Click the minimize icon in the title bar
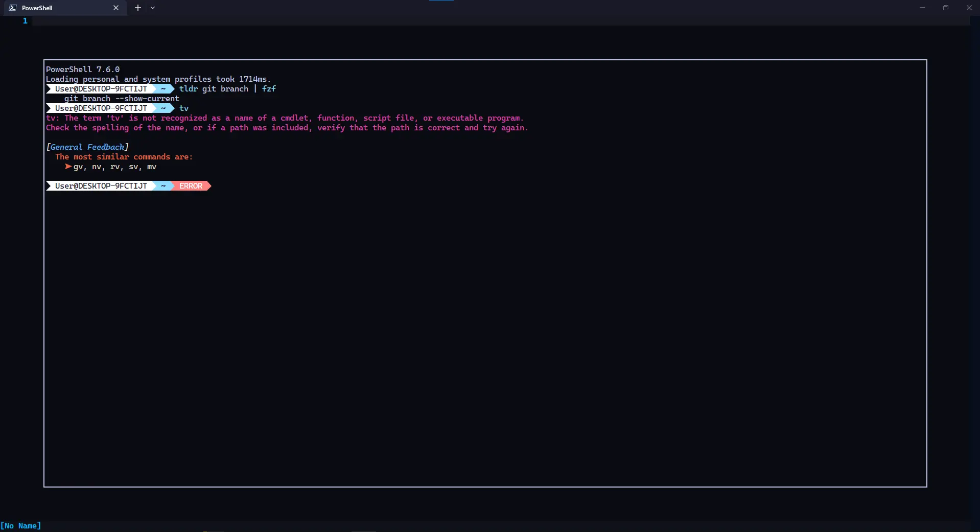 pyautogui.click(x=922, y=8)
